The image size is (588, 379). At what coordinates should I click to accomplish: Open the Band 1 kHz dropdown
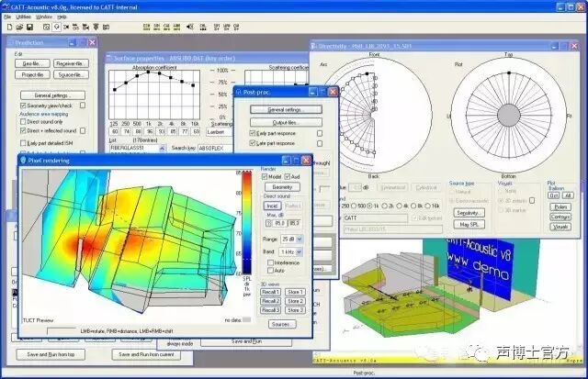(x=300, y=252)
